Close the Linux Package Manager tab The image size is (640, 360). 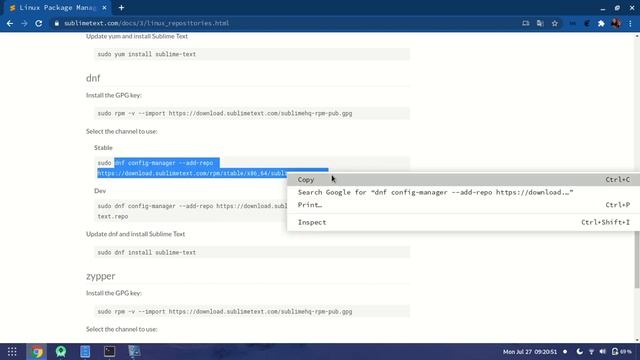coord(104,8)
